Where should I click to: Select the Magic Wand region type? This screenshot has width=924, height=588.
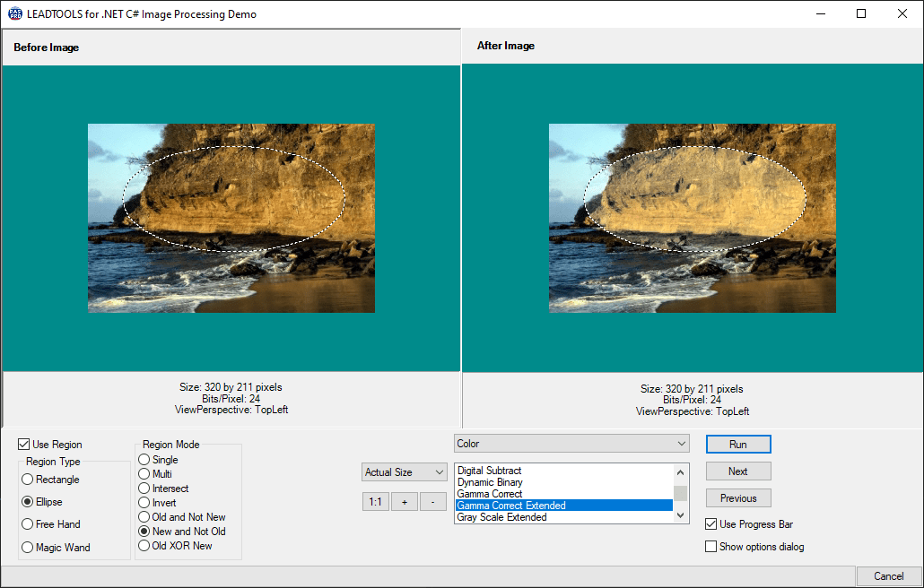click(x=28, y=546)
